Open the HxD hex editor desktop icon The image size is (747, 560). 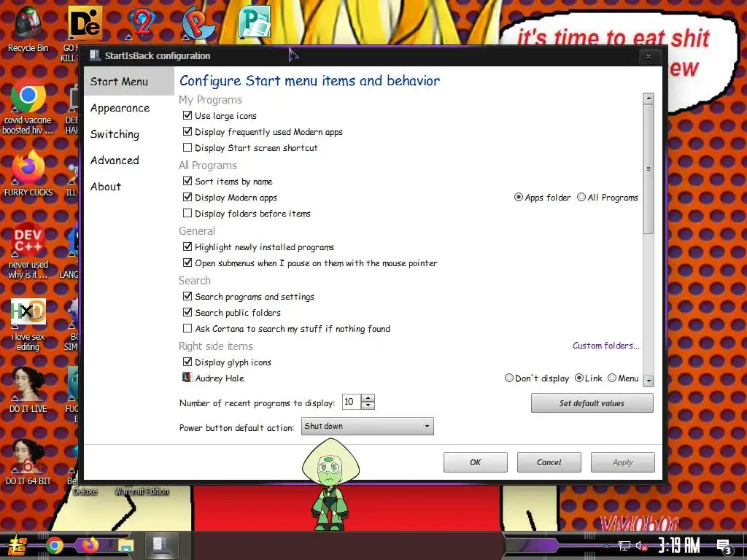pos(28,311)
